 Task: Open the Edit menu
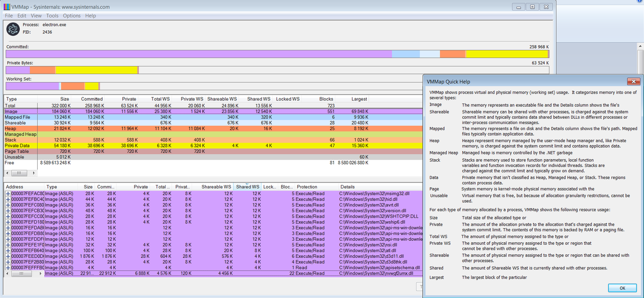coord(22,16)
